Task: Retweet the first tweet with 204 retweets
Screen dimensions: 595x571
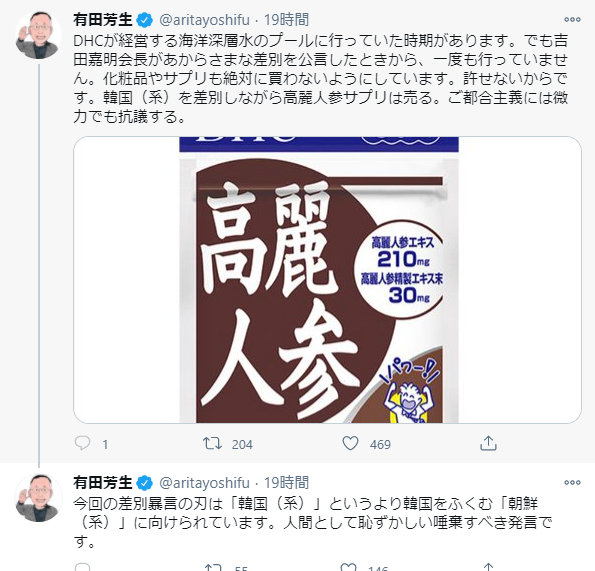Action: pos(212,443)
